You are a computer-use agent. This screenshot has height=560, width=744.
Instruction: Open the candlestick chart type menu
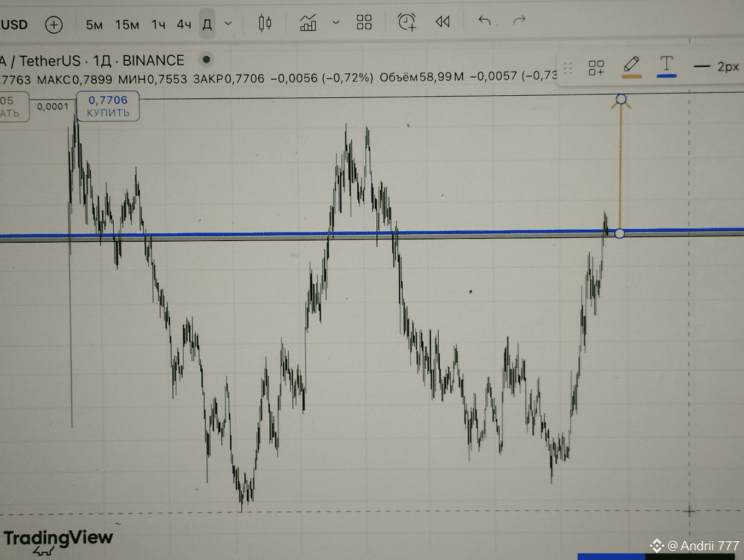265,23
